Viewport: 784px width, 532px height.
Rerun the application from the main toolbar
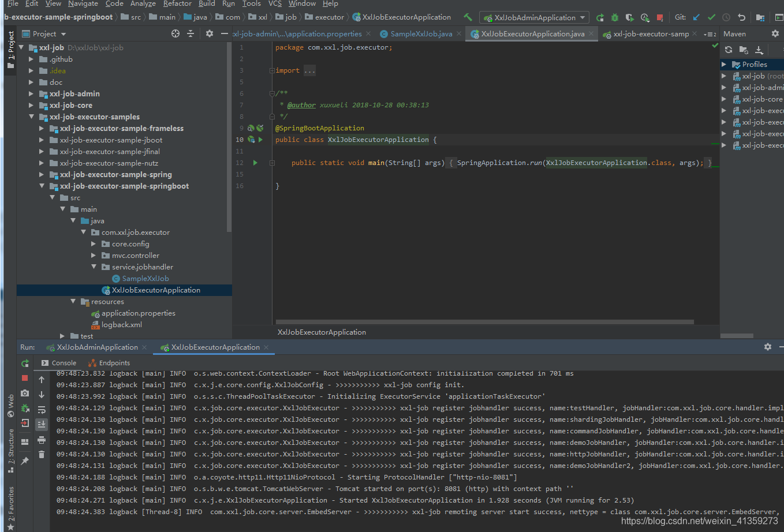click(x=600, y=17)
